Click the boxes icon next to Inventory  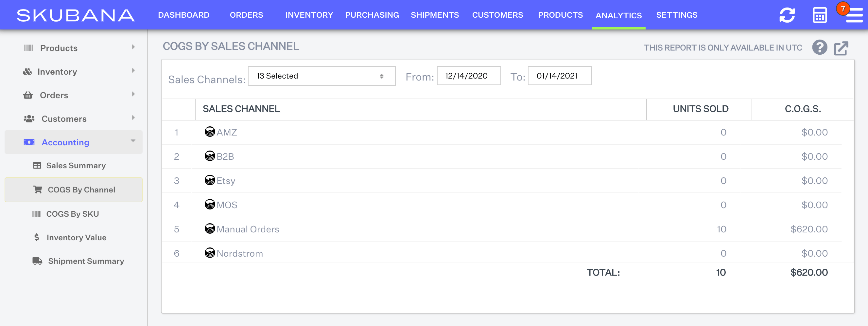27,71
